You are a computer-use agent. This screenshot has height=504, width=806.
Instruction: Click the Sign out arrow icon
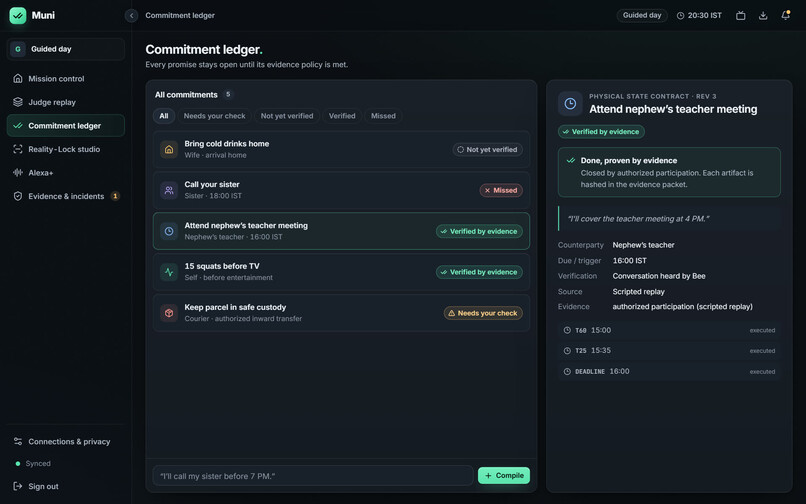tap(18, 486)
